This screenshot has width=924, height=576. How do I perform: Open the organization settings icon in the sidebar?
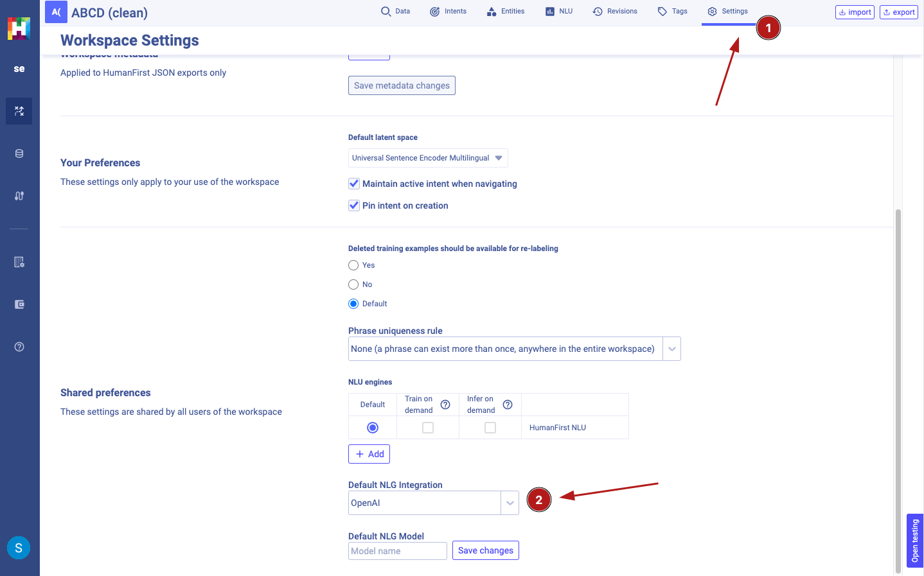click(19, 262)
